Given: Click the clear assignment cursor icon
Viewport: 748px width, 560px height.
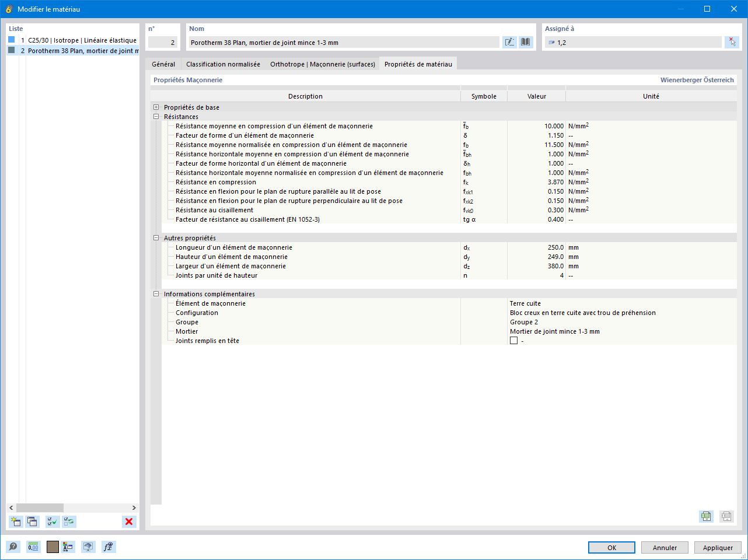Looking at the screenshot, I should coord(732,42).
